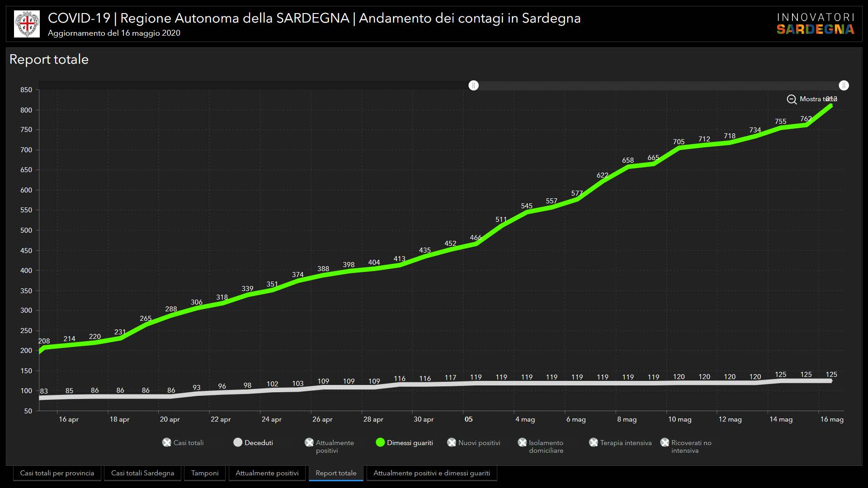Switch to Attualmente positivi tab

pyautogui.click(x=267, y=473)
